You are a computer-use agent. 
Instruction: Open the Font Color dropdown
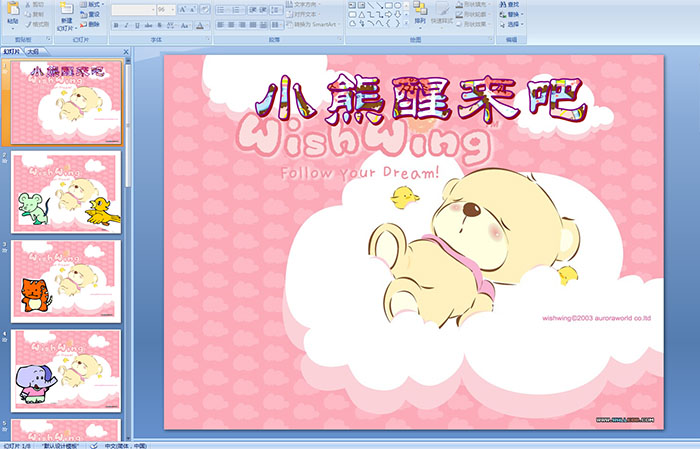(x=207, y=25)
